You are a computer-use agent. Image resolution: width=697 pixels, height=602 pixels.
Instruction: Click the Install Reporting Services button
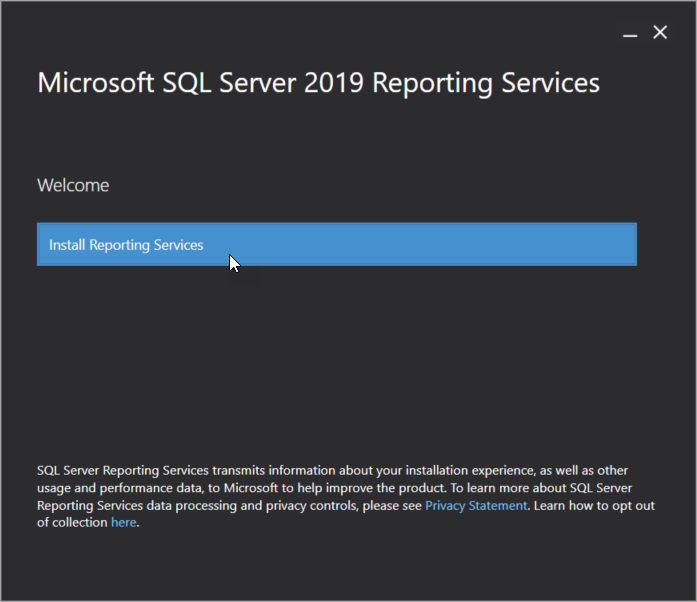(336, 244)
